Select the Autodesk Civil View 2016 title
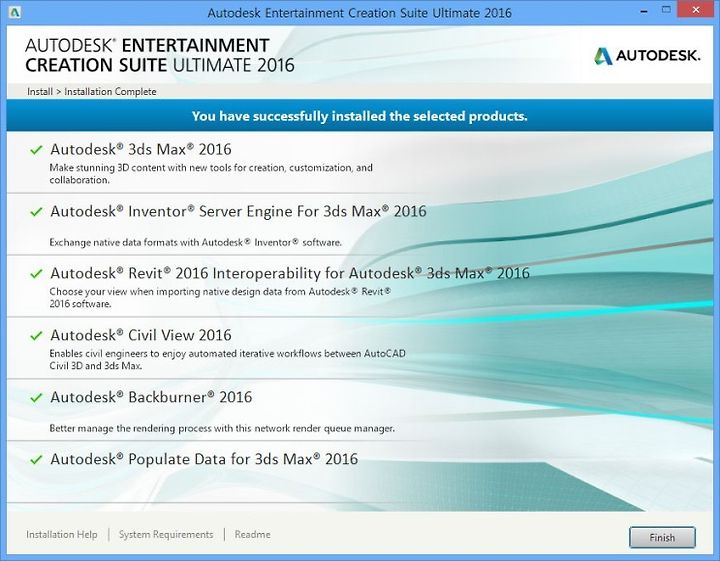The image size is (720, 561). click(x=141, y=335)
